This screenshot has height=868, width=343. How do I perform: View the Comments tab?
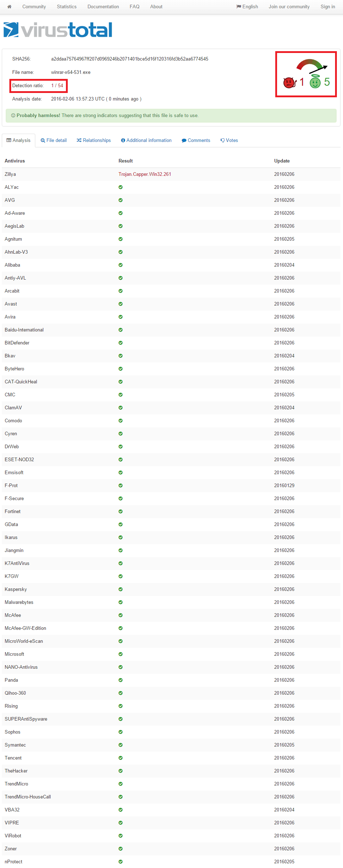click(x=196, y=140)
